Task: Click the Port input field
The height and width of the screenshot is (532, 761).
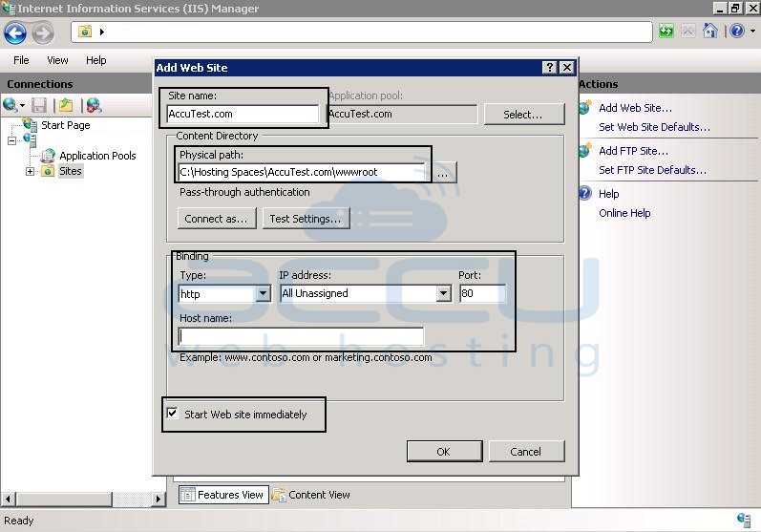Action: [482, 293]
